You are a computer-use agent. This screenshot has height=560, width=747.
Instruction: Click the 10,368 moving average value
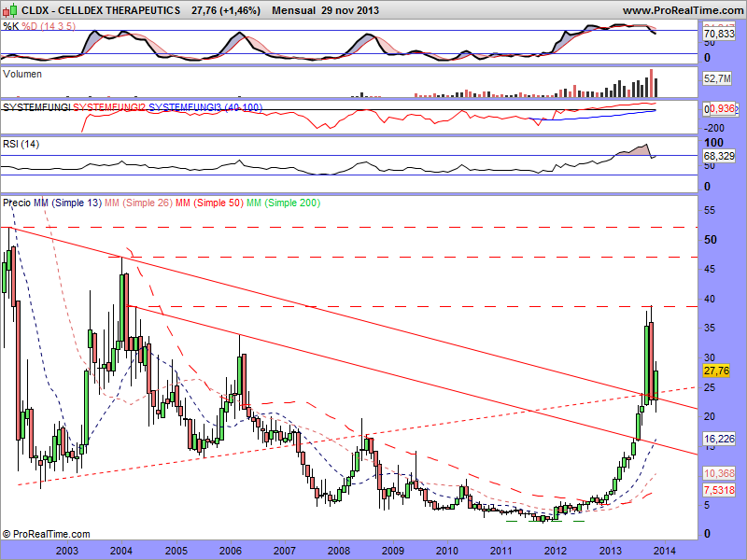coord(719,473)
